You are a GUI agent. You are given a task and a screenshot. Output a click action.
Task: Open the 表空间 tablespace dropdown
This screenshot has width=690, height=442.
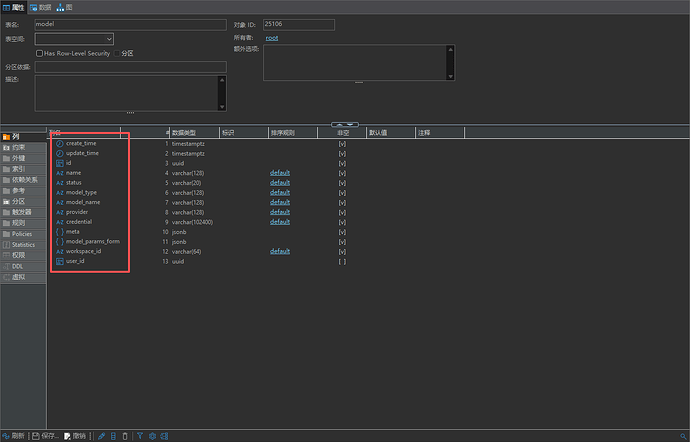coord(74,39)
